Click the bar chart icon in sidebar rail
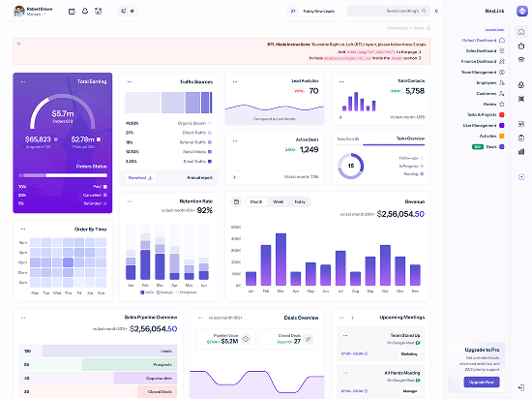This screenshot has height=399, width=532. 521,151
